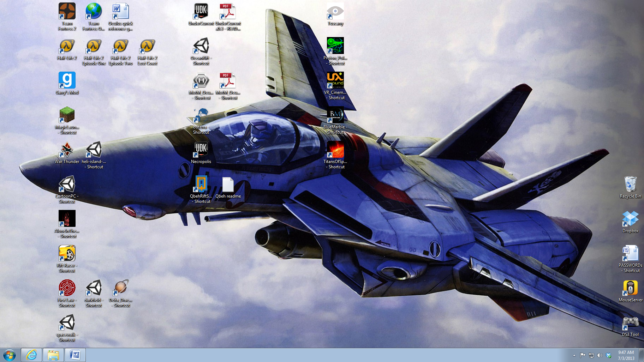The image size is (644, 362).
Task: Click the DS3 Tool gamepad icon
Action: point(630,323)
